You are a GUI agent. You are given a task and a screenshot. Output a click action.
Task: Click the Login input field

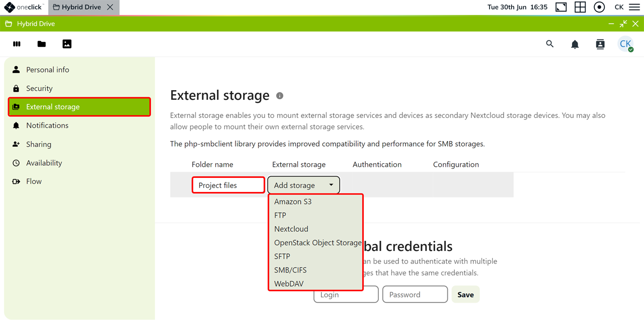pos(346,295)
